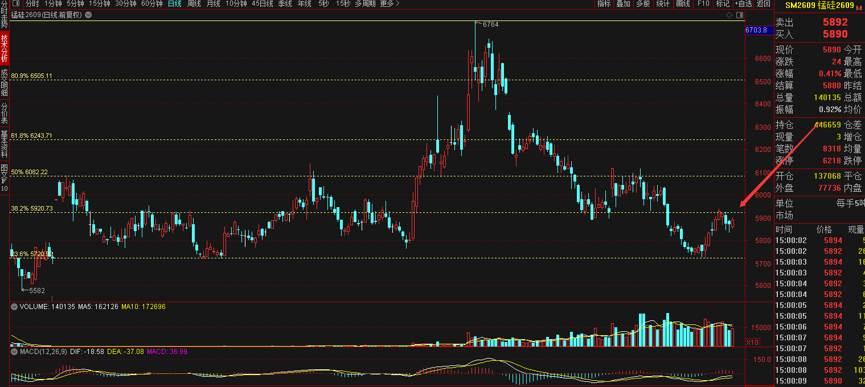Select the 30分钟 period
Viewport: 865px width, 387px height.
point(125,3)
